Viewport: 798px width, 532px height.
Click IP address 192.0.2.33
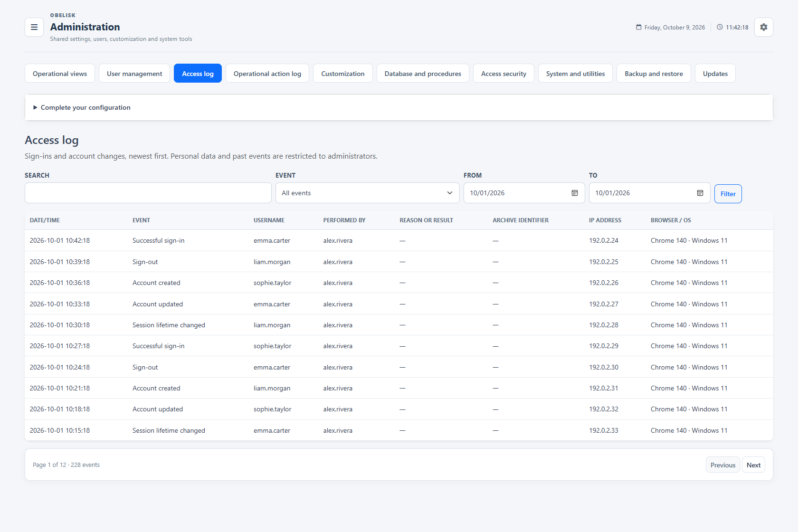[x=604, y=430]
